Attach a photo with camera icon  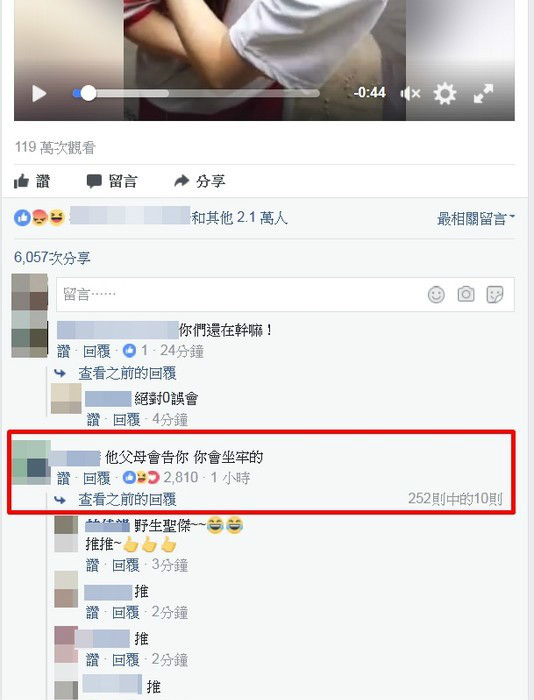tap(466, 295)
